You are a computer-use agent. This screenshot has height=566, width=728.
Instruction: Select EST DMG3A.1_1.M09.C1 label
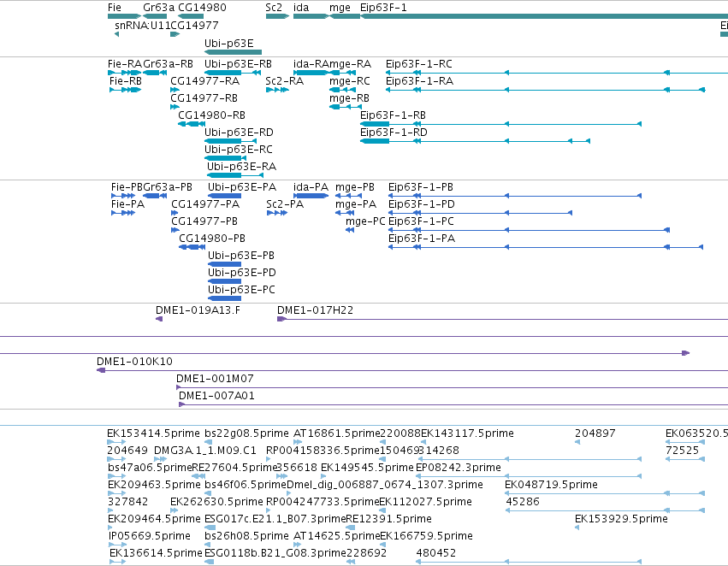point(205,451)
